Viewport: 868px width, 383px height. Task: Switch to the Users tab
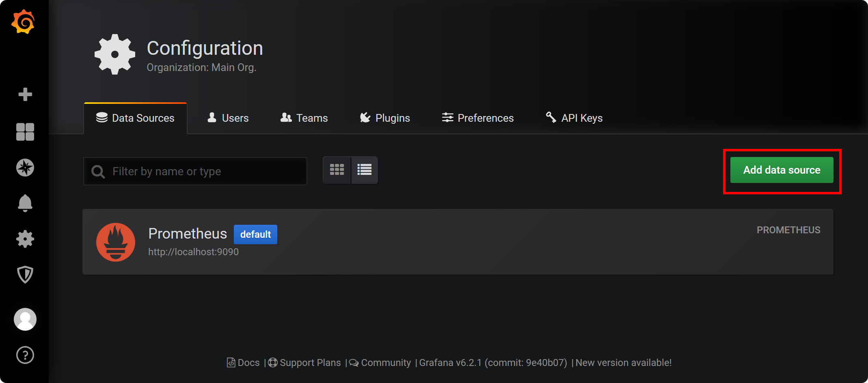[x=228, y=118]
